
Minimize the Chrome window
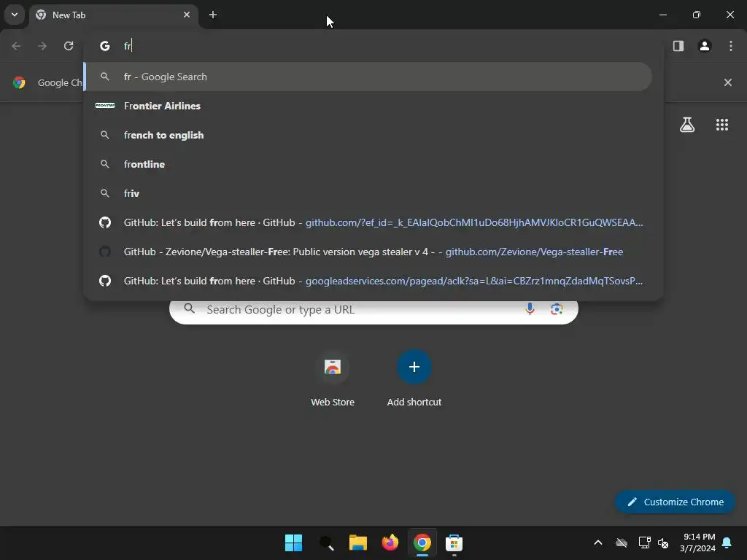click(662, 15)
